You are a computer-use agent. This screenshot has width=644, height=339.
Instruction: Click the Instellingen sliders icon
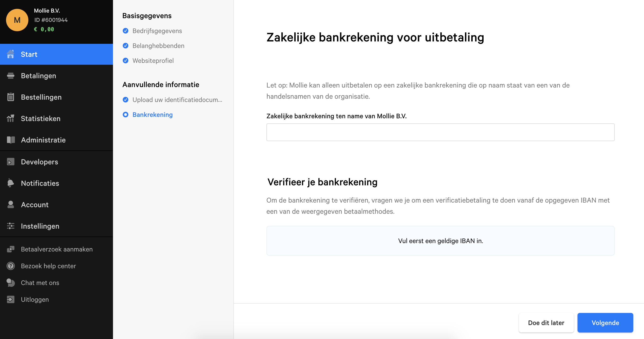[x=10, y=226]
